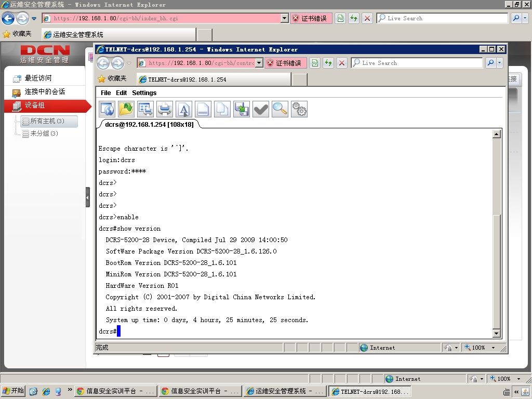This screenshot has width=532, height=399.
Task: Click stop icon in TELNET window
Action: coord(342,63)
